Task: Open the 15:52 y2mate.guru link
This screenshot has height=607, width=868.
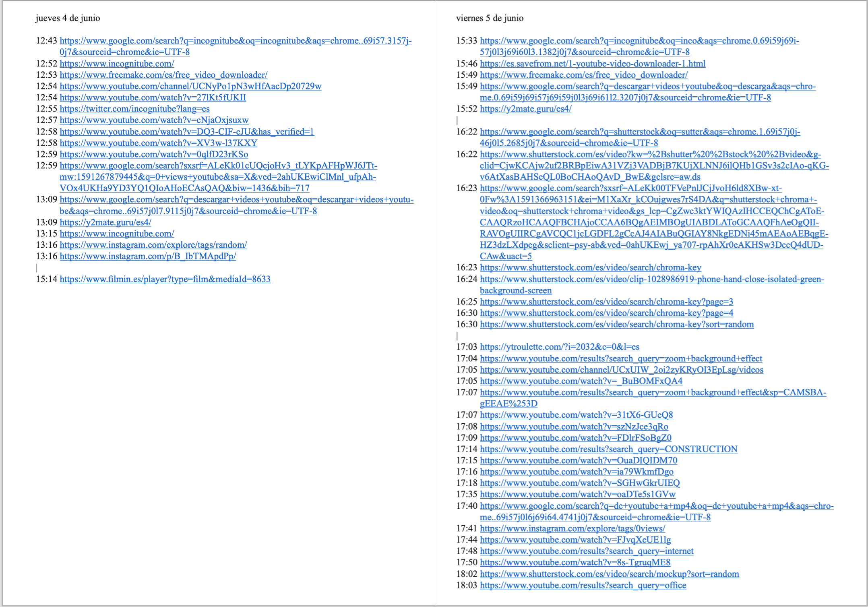Action: coord(526,109)
